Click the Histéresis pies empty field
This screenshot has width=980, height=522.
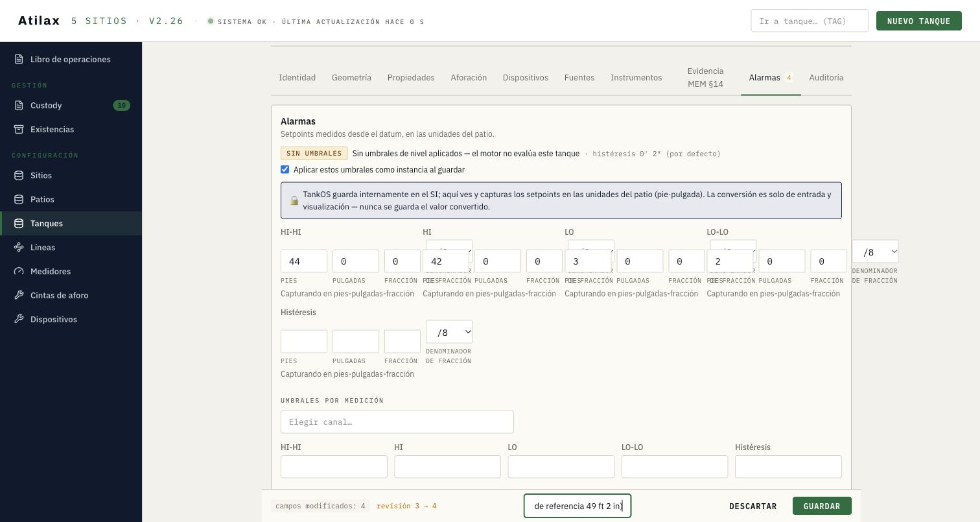pyautogui.click(x=304, y=342)
